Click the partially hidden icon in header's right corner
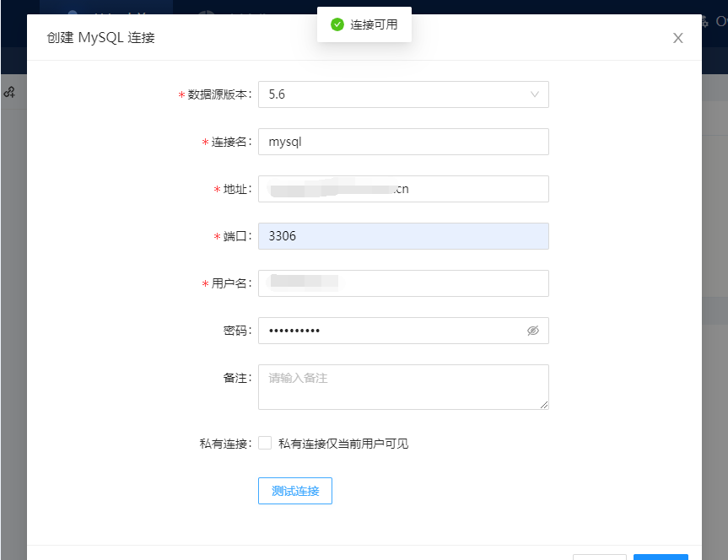Image resolution: width=728 pixels, height=560 pixels. click(709, 22)
